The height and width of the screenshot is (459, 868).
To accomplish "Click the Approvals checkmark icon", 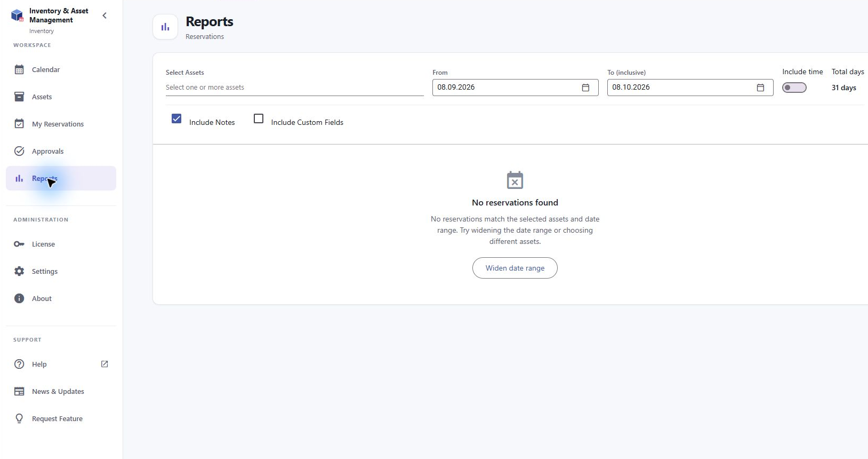I will (19, 151).
